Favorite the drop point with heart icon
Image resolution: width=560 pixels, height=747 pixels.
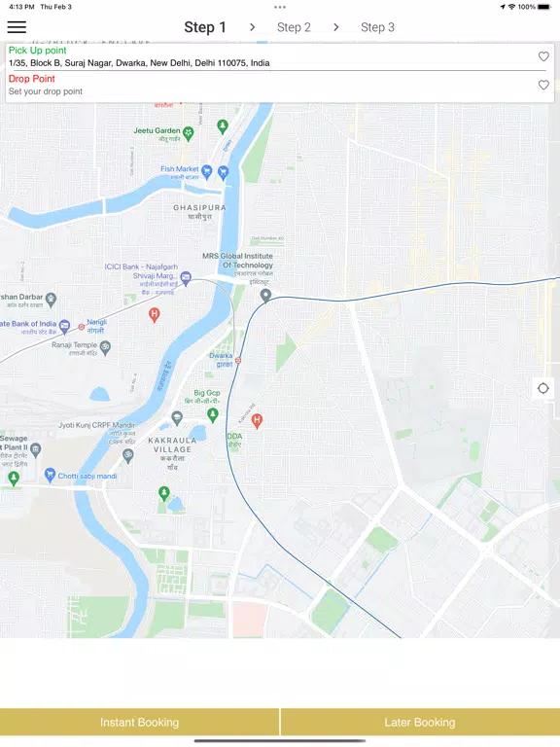[x=543, y=86]
